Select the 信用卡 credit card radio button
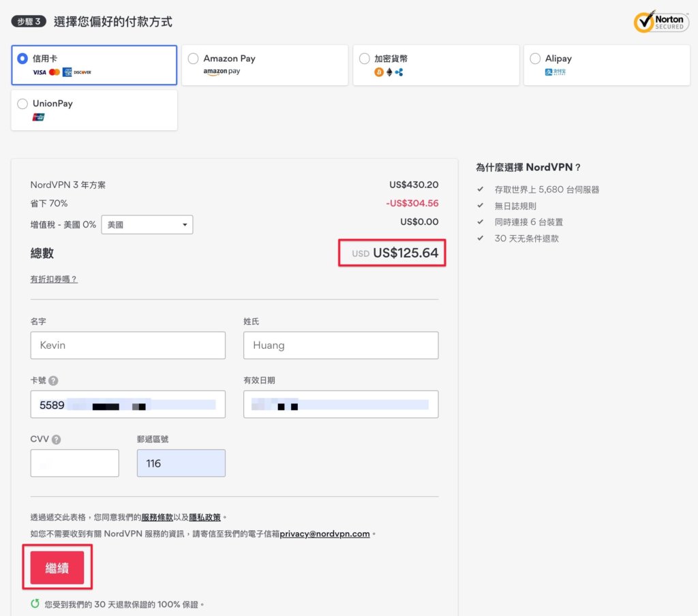 [22, 59]
